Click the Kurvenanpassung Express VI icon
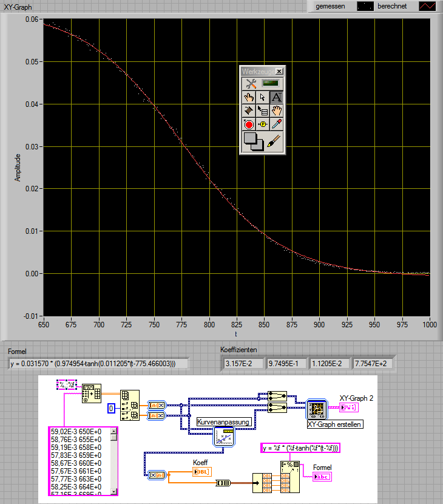Viewport: 443px width, 504px height. point(224,437)
